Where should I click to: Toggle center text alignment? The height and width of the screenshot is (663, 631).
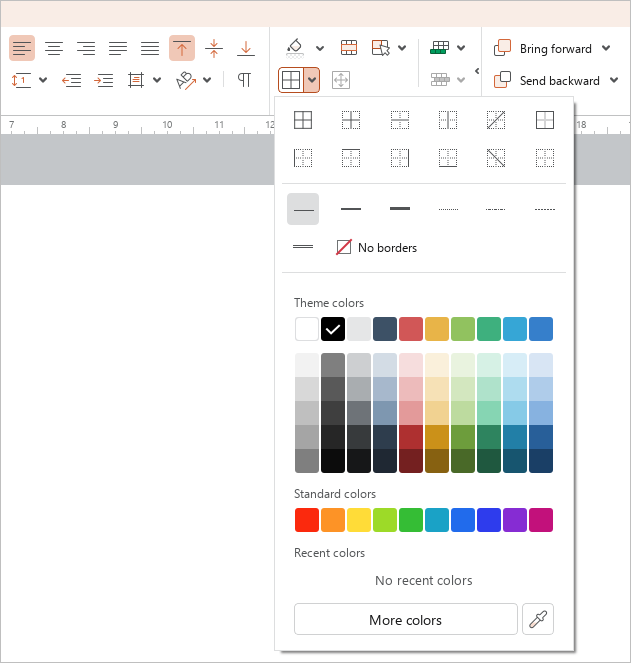coord(54,48)
